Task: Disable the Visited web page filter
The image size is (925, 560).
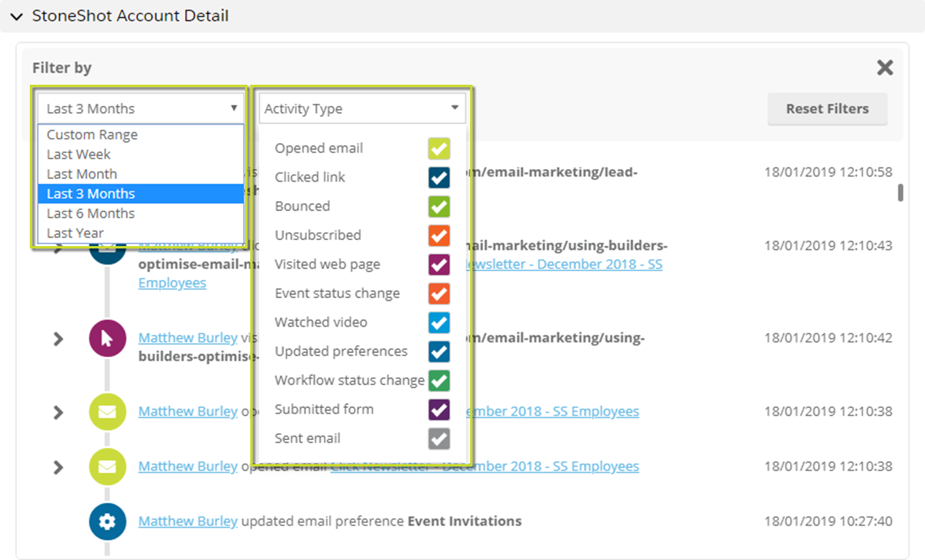Action: point(439,264)
